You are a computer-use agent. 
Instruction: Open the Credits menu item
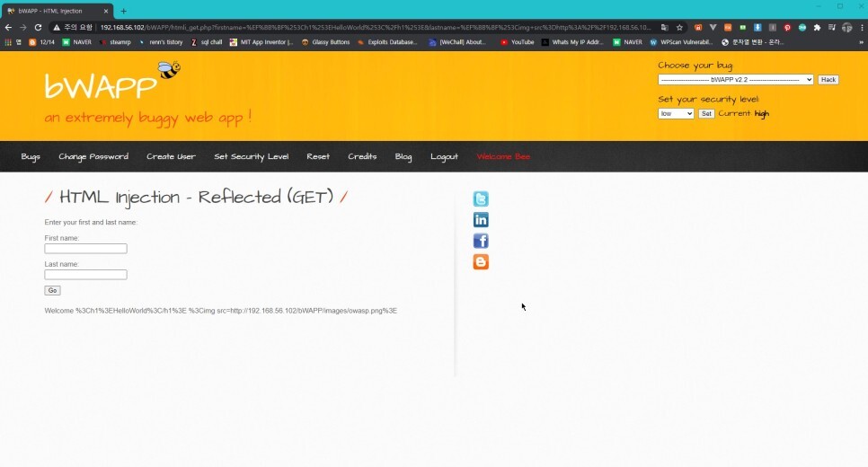362,156
